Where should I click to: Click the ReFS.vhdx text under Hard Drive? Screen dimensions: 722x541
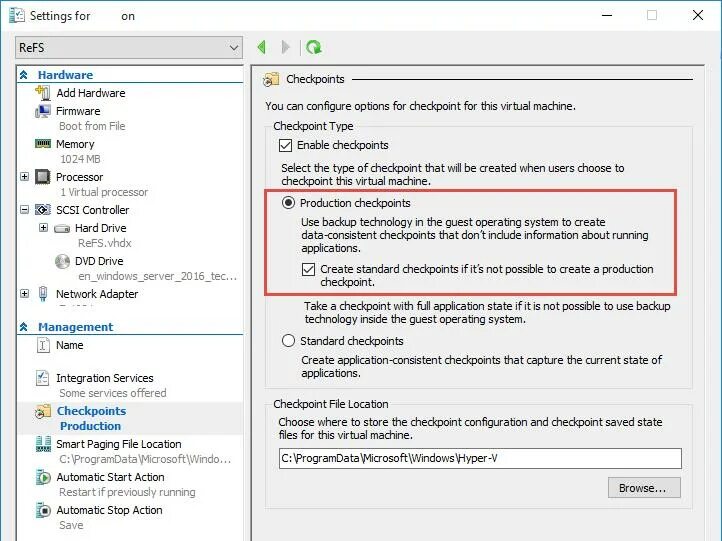pos(105,243)
